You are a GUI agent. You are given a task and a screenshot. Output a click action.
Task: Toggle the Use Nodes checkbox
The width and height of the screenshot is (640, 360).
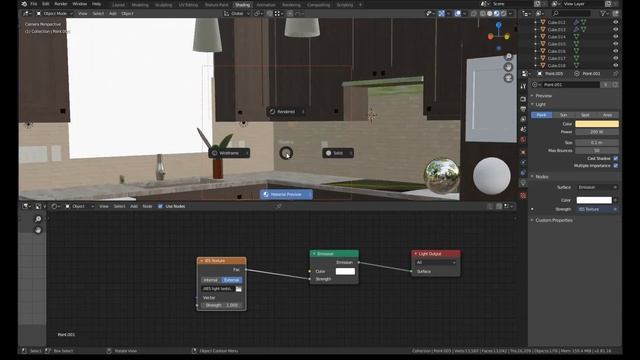point(160,206)
